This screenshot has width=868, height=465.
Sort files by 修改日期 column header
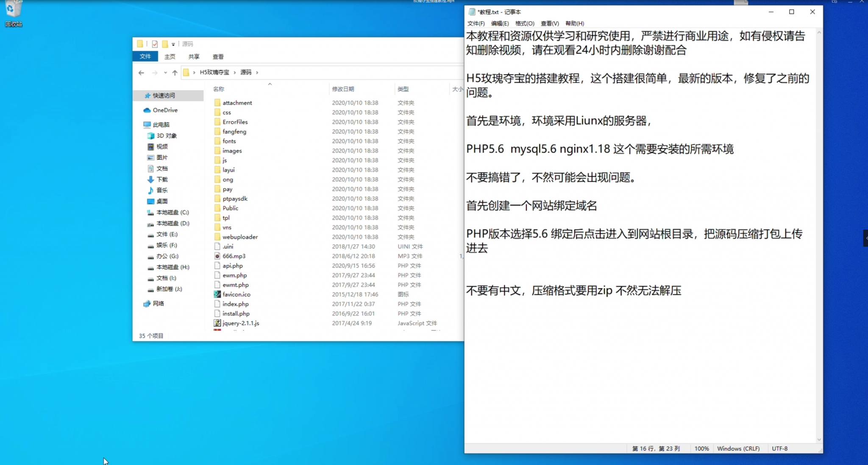click(x=342, y=89)
